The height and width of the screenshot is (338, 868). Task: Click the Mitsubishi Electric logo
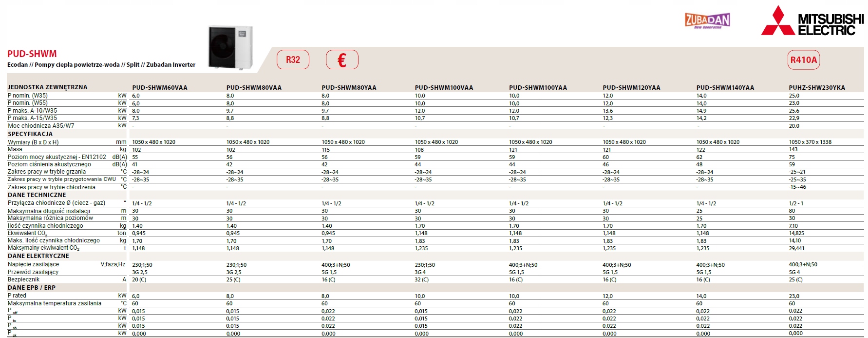pos(812,21)
